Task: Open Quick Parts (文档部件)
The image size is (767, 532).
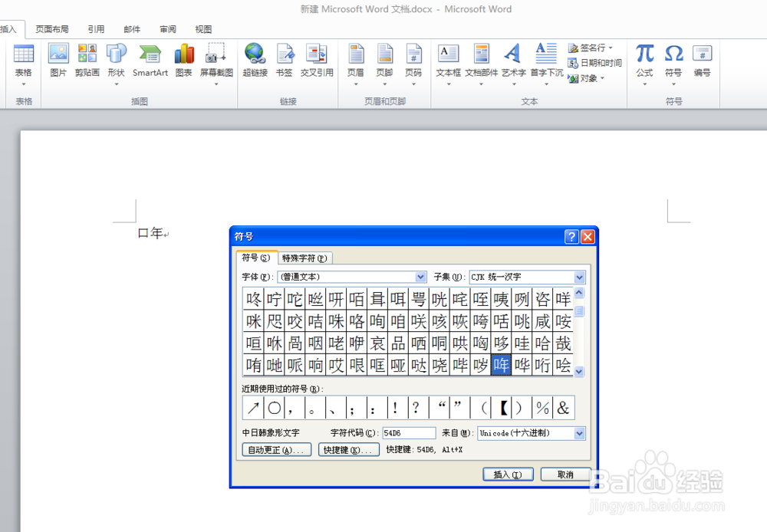Action: 482,61
